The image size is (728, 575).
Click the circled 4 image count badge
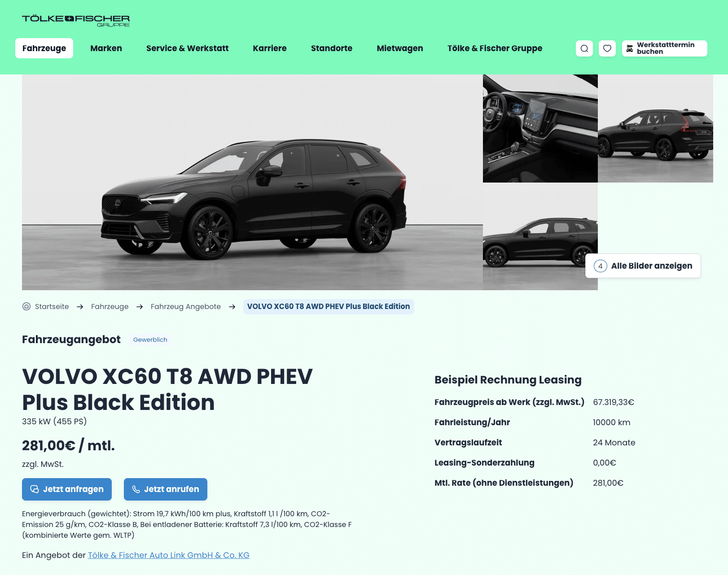[x=601, y=266]
